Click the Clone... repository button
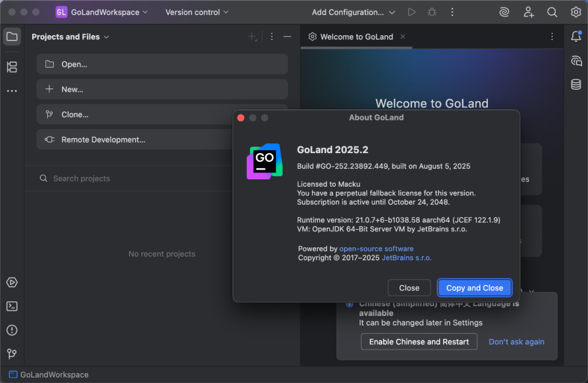 click(135, 114)
